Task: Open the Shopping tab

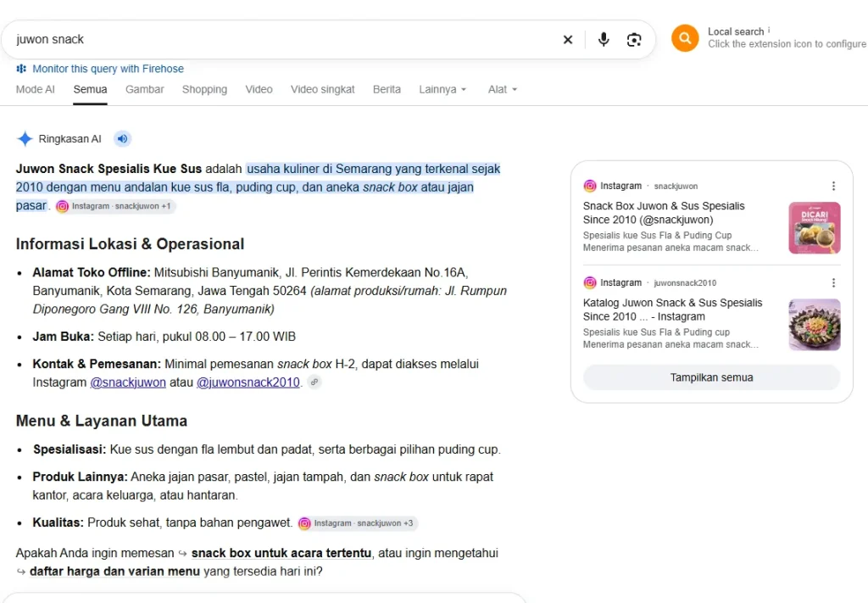Action: tap(204, 90)
